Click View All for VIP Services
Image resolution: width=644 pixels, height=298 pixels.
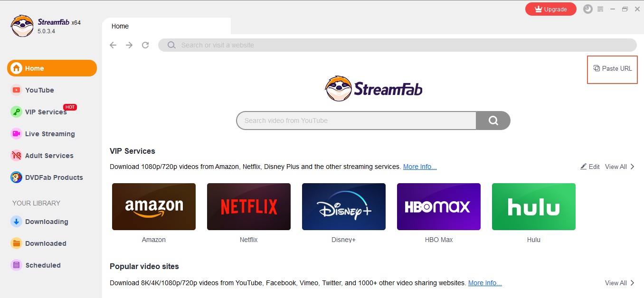pos(619,167)
